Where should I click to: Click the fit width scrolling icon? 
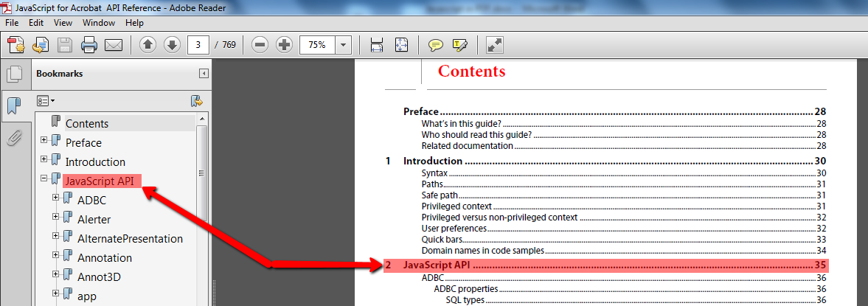tap(377, 45)
